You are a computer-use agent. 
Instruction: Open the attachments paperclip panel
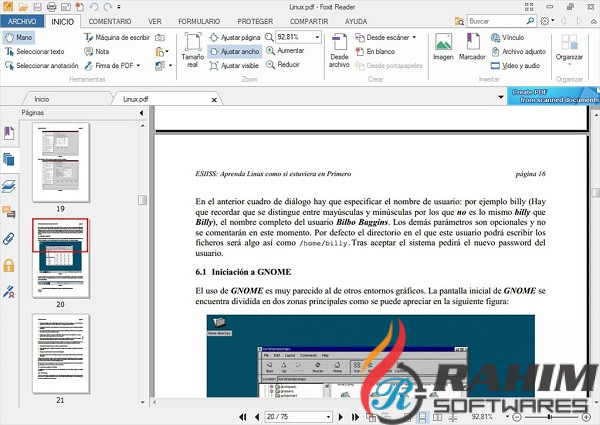click(x=9, y=239)
